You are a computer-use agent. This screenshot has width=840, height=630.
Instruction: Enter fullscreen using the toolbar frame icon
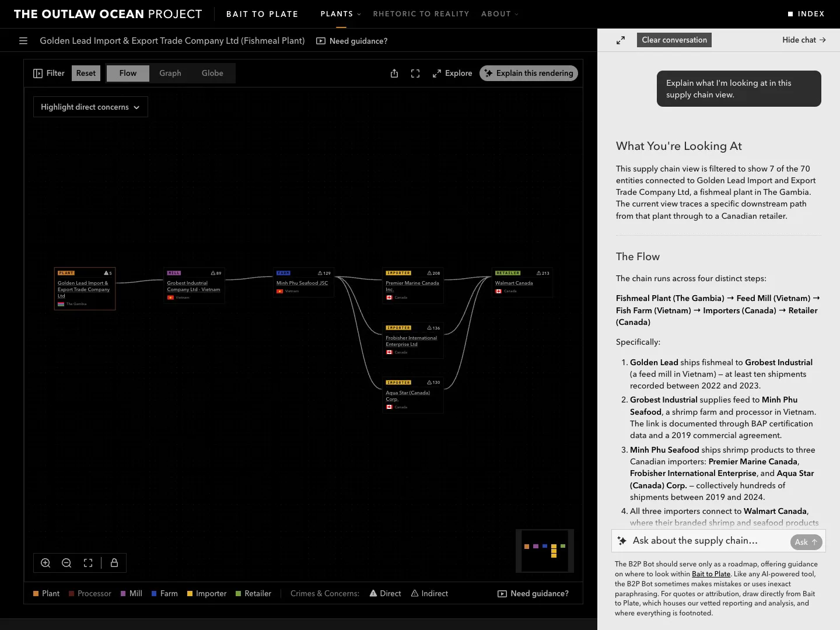point(415,73)
